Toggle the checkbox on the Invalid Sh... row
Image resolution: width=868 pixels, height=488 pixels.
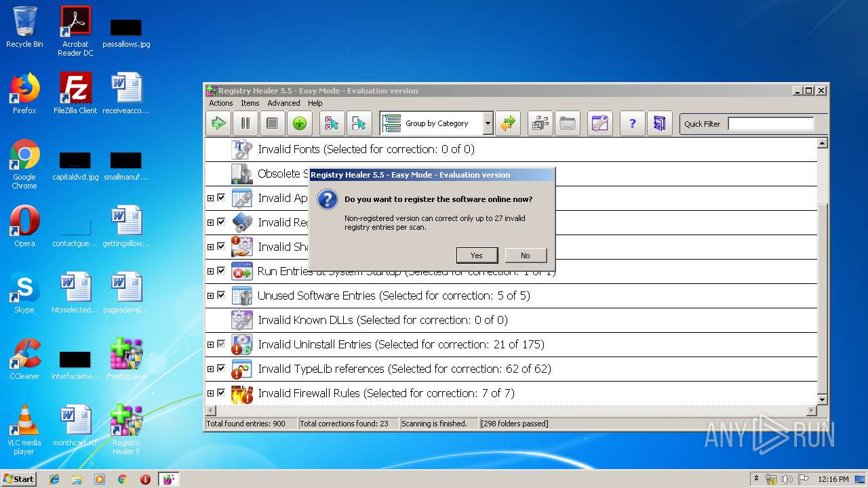[x=221, y=247]
